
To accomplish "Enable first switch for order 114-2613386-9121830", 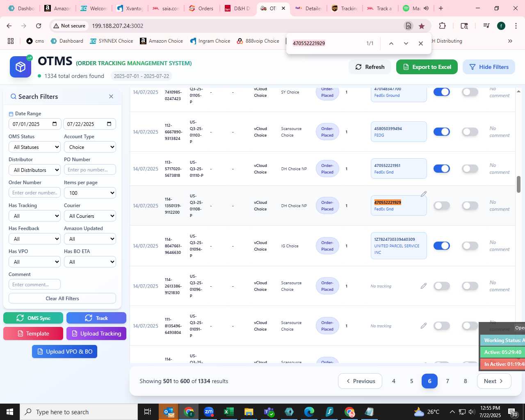I will pos(442,286).
